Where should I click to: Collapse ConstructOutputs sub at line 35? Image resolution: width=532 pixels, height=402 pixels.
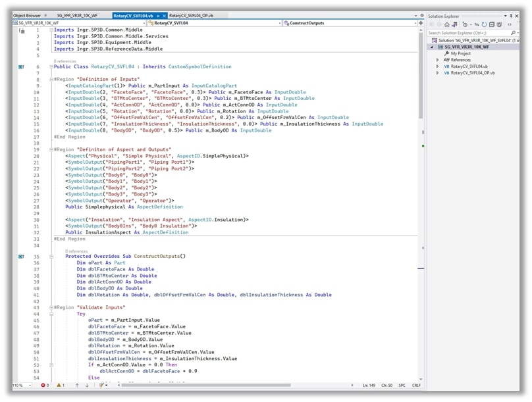click(x=51, y=257)
